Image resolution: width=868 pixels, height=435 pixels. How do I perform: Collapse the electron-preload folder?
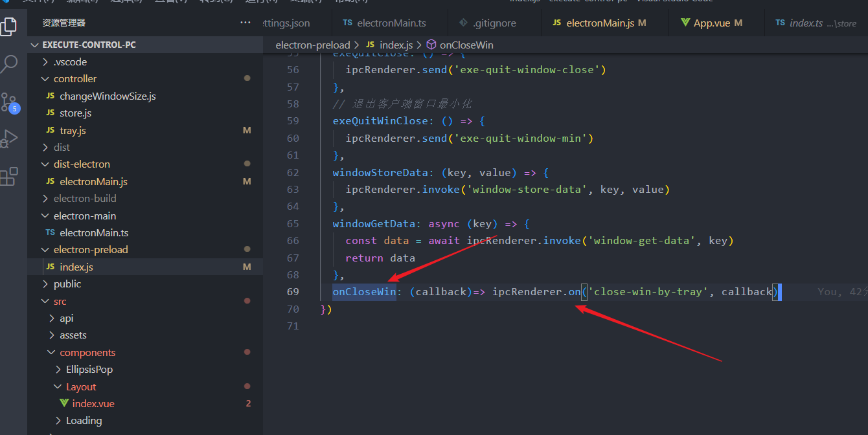91,250
